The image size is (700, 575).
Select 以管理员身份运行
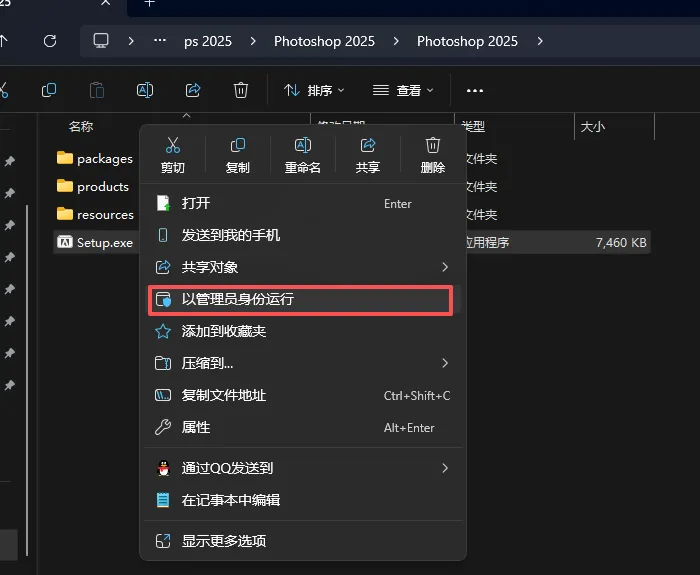(x=303, y=299)
